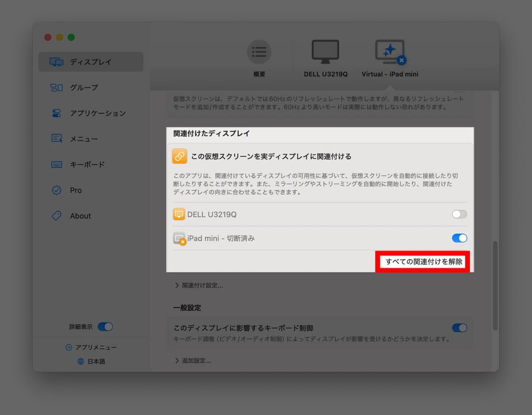The width and height of the screenshot is (532, 415).
Task: Click the グループ icon in sidebar
Action: click(56, 88)
